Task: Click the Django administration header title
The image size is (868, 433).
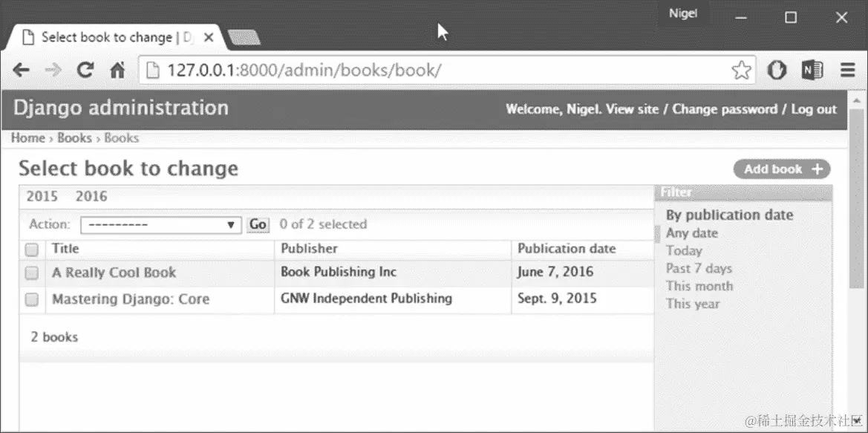Action: pyautogui.click(x=121, y=108)
